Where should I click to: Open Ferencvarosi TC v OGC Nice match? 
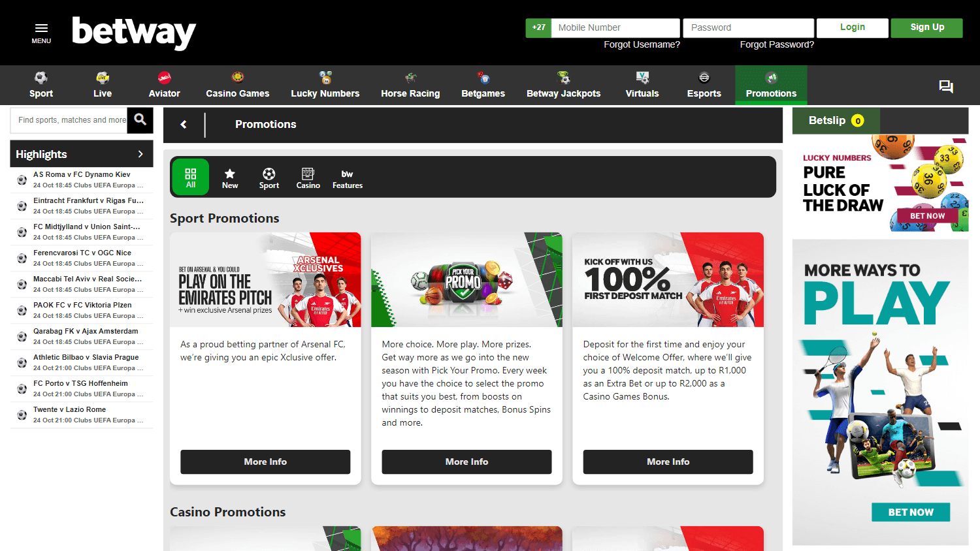[82, 258]
